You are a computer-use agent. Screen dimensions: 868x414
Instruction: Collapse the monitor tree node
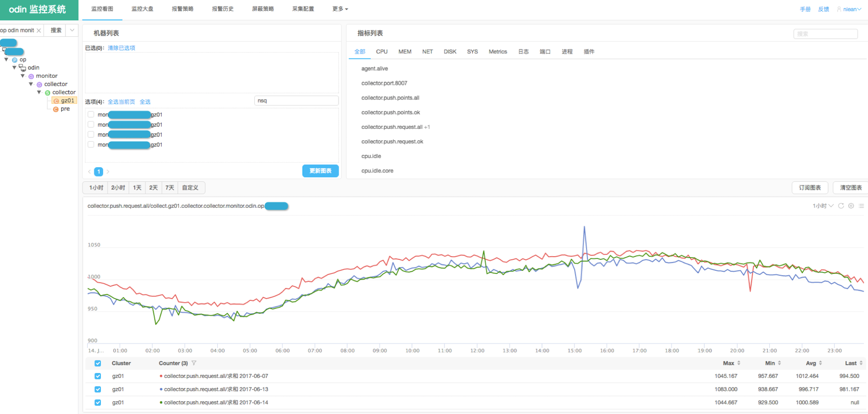click(23, 76)
